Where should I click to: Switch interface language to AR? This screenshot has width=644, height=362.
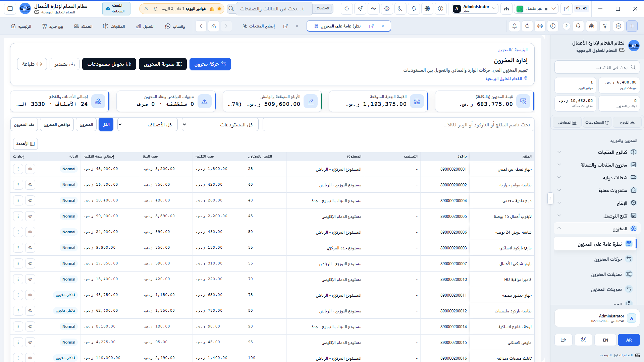pos(629,340)
